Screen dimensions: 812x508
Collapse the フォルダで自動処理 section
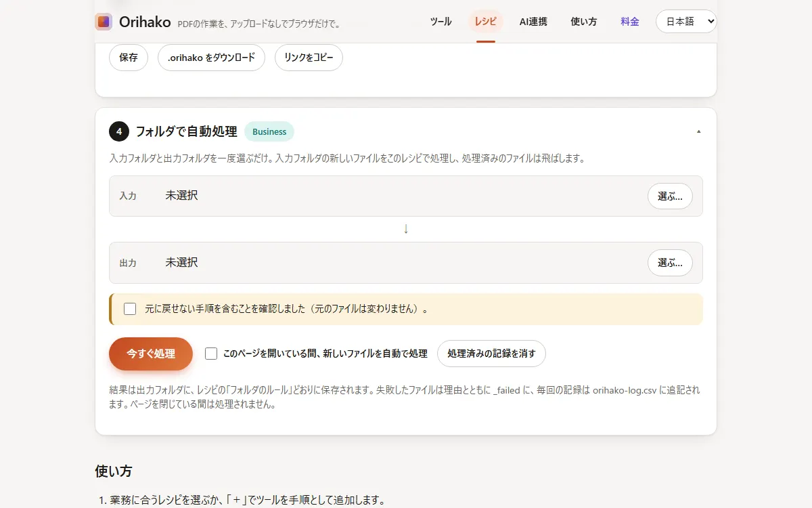699,131
